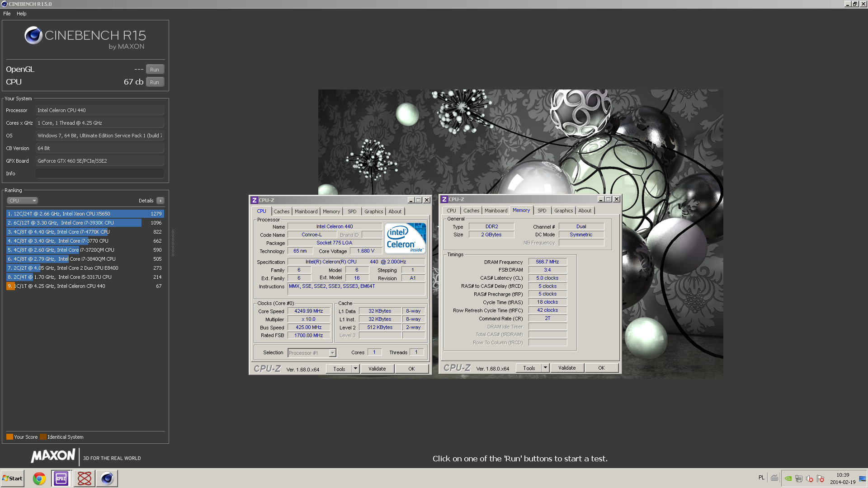Run the CPU benchmark
Viewport: 868px width, 488px height.
click(155, 82)
